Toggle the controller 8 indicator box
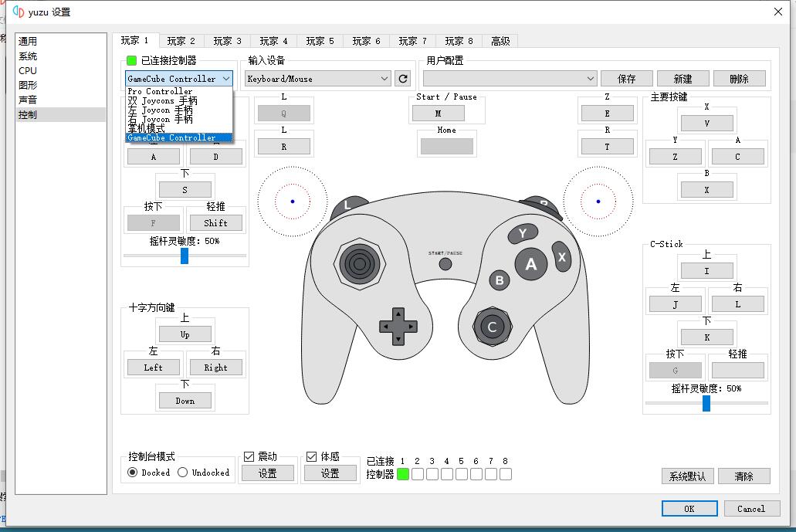Screen dimensions: 796x532 point(506,474)
